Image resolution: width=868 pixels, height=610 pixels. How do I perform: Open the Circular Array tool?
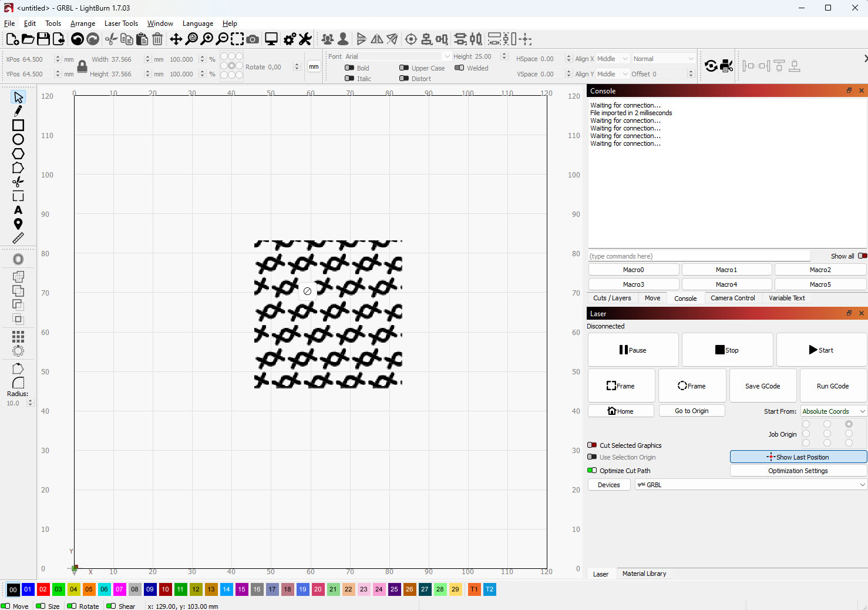coord(18,351)
